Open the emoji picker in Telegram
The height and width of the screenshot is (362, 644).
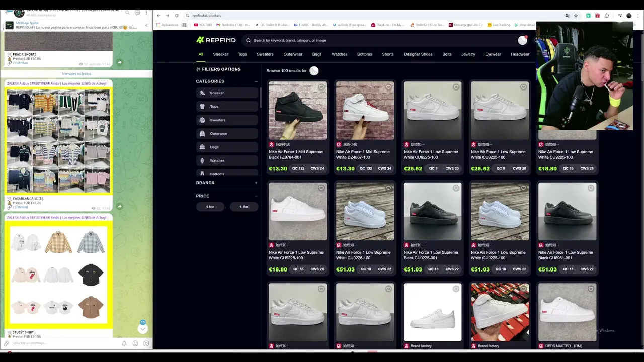point(135,343)
